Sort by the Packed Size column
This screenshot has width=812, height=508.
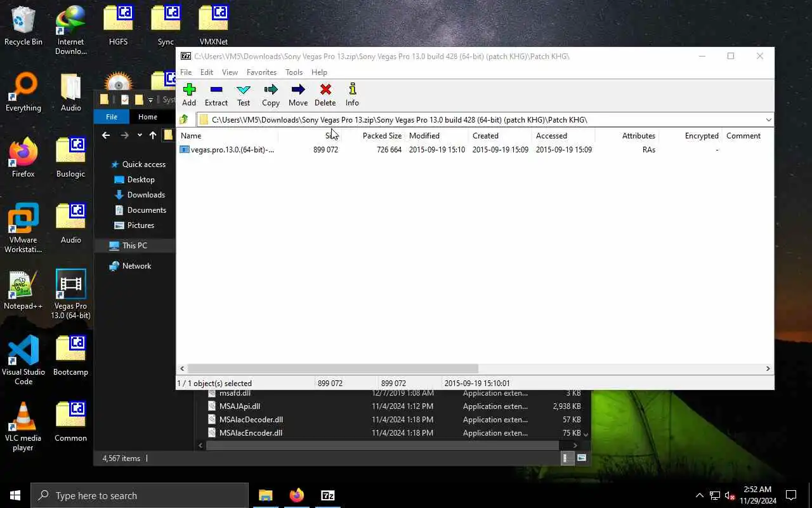click(x=373, y=136)
